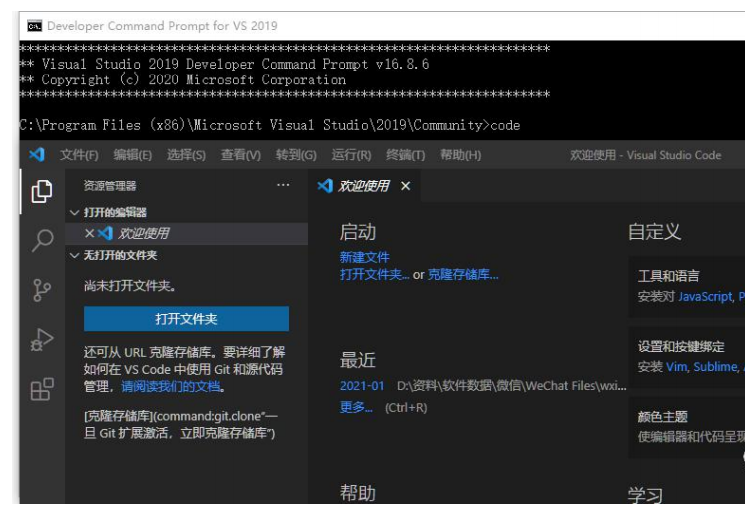This screenshot has height=517, width=745.
Task: Click the 设置和按键绑定 item
Action: click(687, 356)
